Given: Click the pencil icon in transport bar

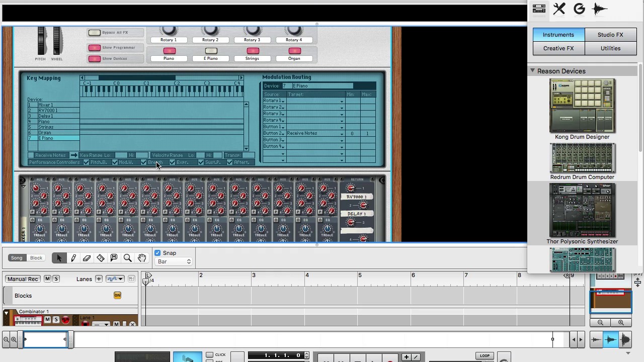Looking at the screenshot, I should click(x=416, y=357).
